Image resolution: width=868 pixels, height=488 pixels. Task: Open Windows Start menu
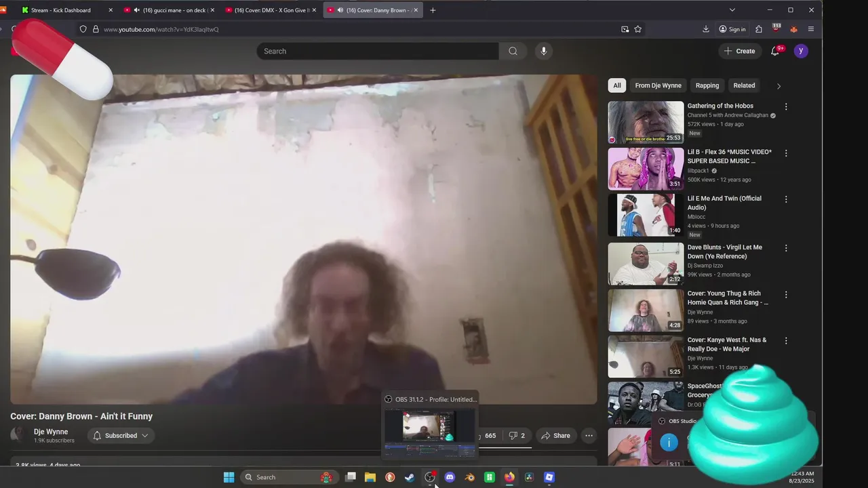pos(229,477)
